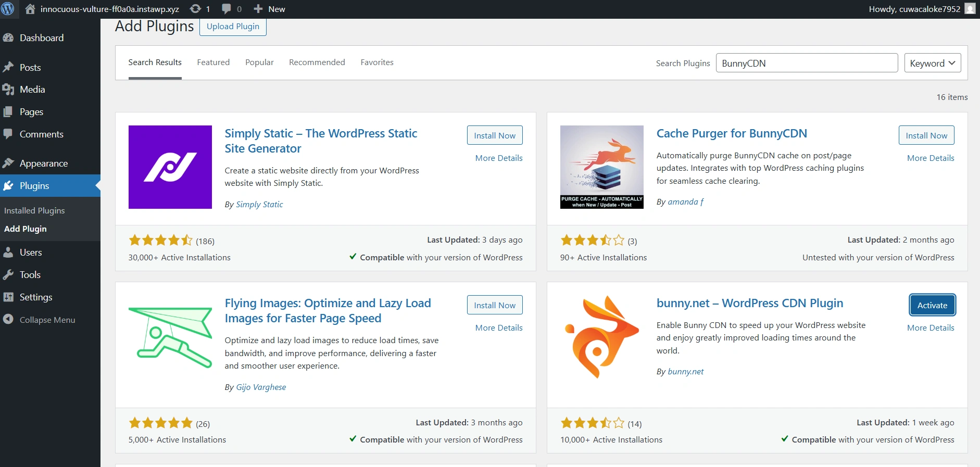Image resolution: width=980 pixels, height=467 pixels.
Task: Open Flying Images plugin title link
Action: pos(328,311)
